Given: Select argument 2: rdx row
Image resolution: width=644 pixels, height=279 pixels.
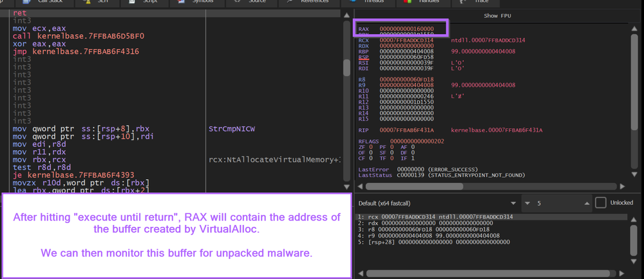Looking at the screenshot, I should pyautogui.click(x=491, y=223).
